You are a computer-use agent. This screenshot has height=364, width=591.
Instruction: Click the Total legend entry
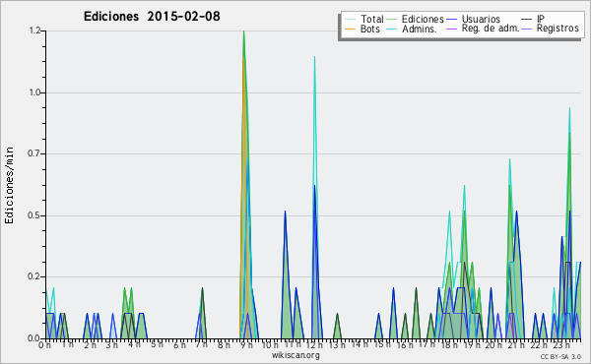tap(364, 19)
